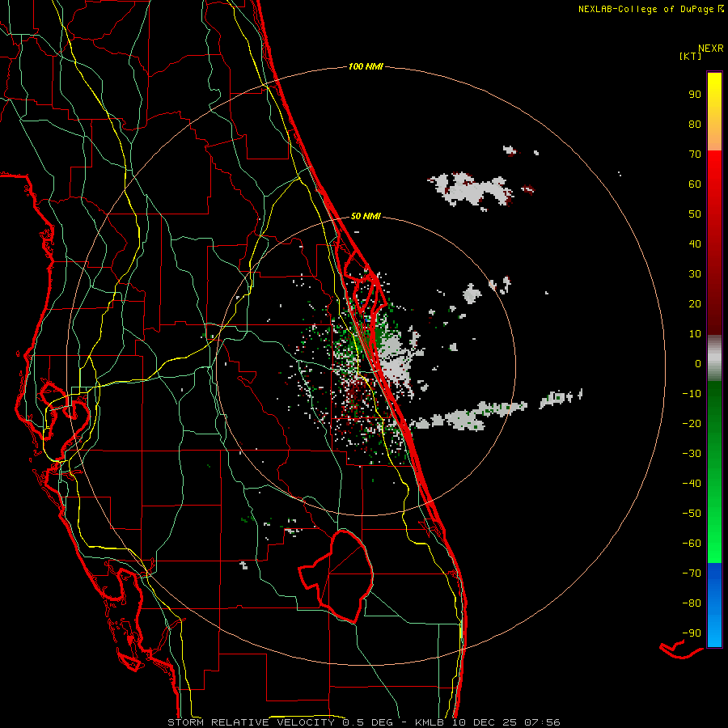Pick the yellow segment of the color bar
Screen dimensions: 728x728
714,112
